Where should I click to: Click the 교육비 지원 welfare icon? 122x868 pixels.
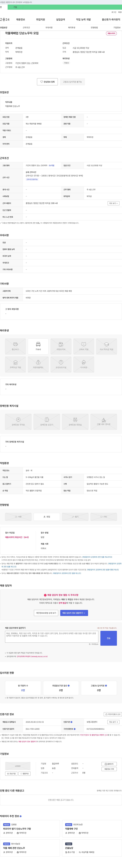[84, 346]
